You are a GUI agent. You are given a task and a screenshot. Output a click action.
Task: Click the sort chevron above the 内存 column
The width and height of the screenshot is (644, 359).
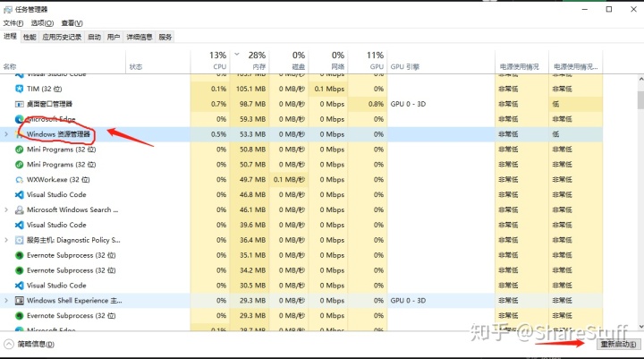point(237,55)
